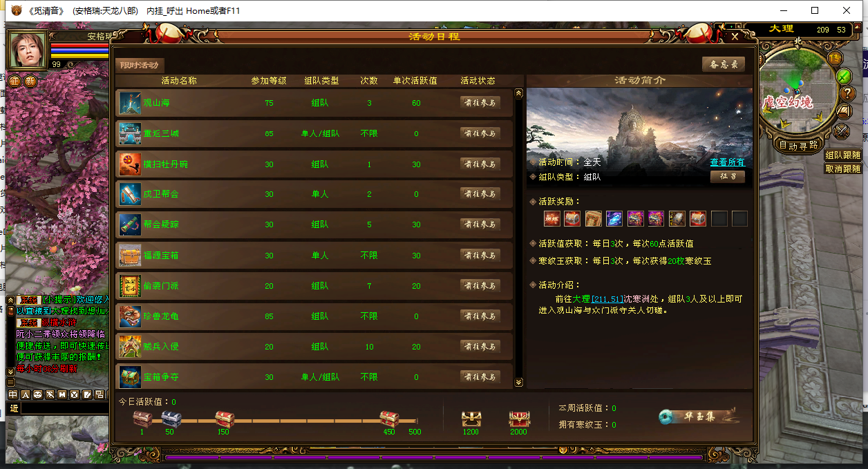Toggle 取消跟随 to cancel follow
868x469 pixels.
point(842,169)
